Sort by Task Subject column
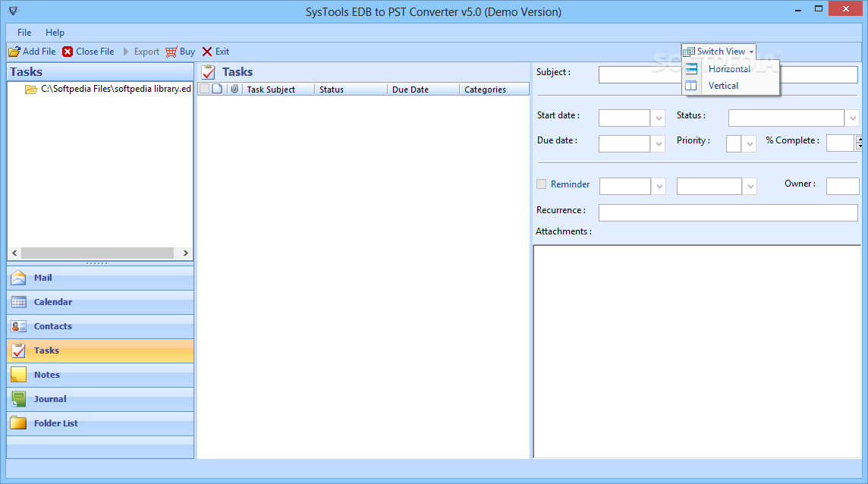The height and width of the screenshot is (484, 868). pyautogui.click(x=278, y=90)
